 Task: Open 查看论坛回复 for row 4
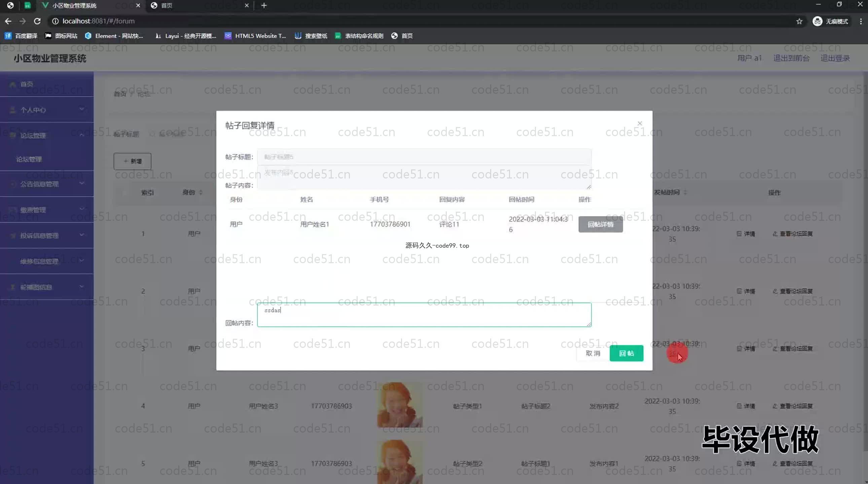click(x=793, y=406)
